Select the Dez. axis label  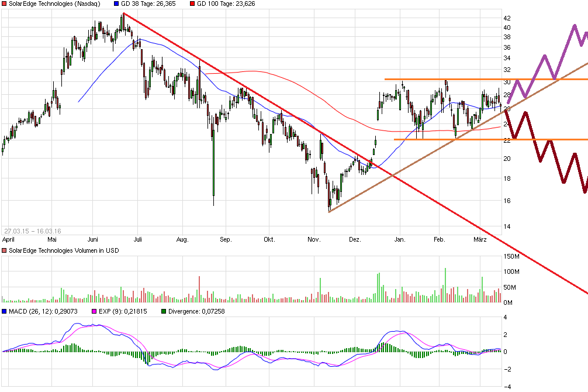click(355, 239)
